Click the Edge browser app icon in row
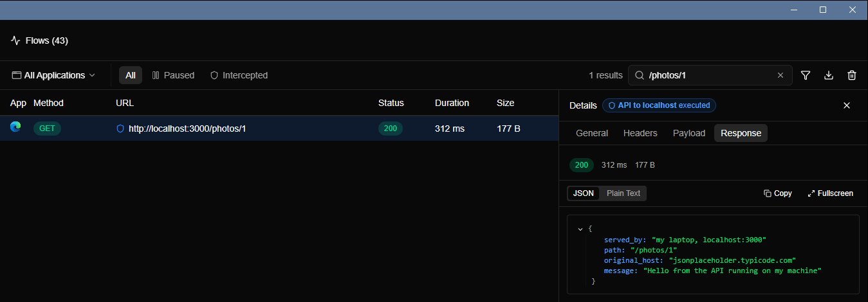The height and width of the screenshot is (302, 868). point(15,127)
